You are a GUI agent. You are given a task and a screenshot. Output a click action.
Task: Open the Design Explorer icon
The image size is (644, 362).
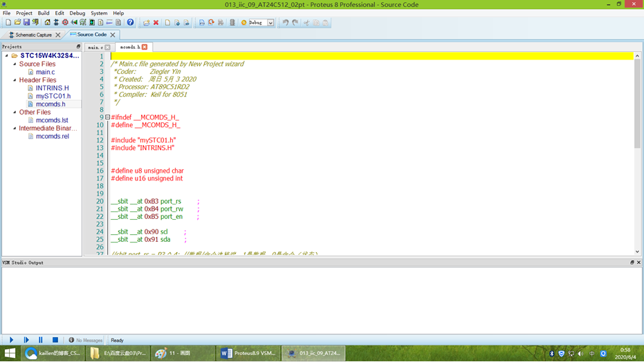pyautogui.click(x=92, y=23)
